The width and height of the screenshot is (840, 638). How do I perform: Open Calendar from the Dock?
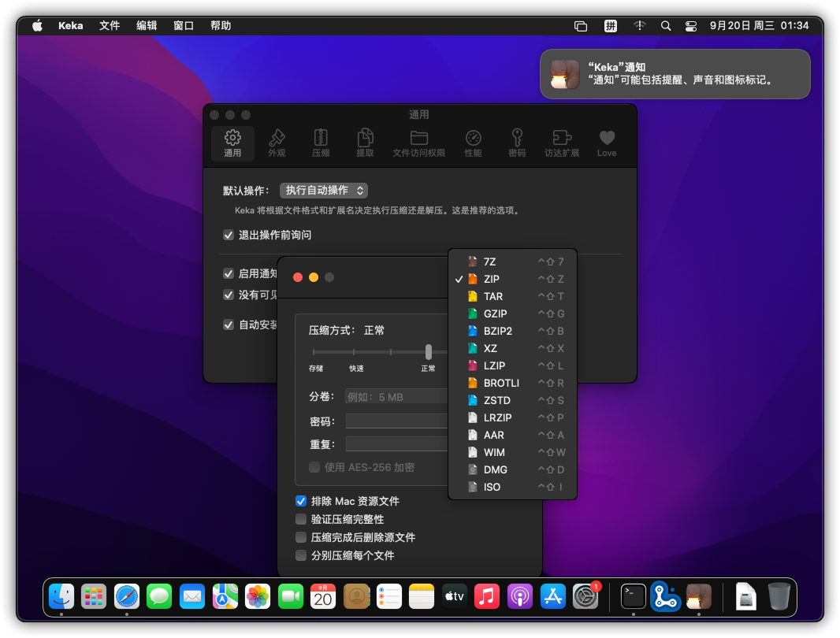[x=323, y=596]
